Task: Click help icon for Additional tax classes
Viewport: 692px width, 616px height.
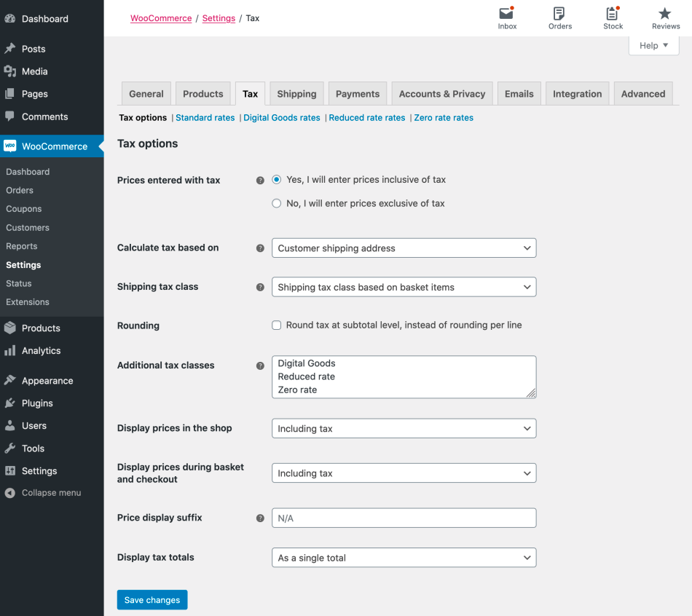Action: coord(260,366)
